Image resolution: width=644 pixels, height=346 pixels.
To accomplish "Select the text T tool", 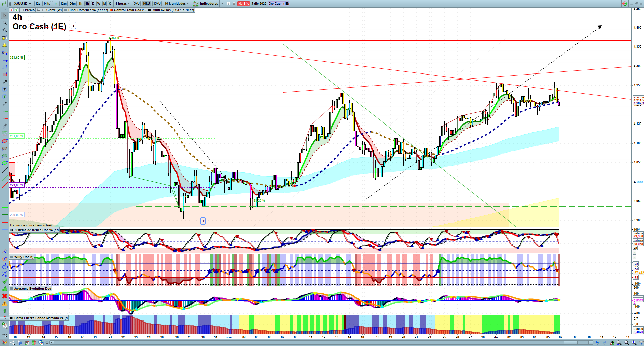I will [x=5, y=89].
